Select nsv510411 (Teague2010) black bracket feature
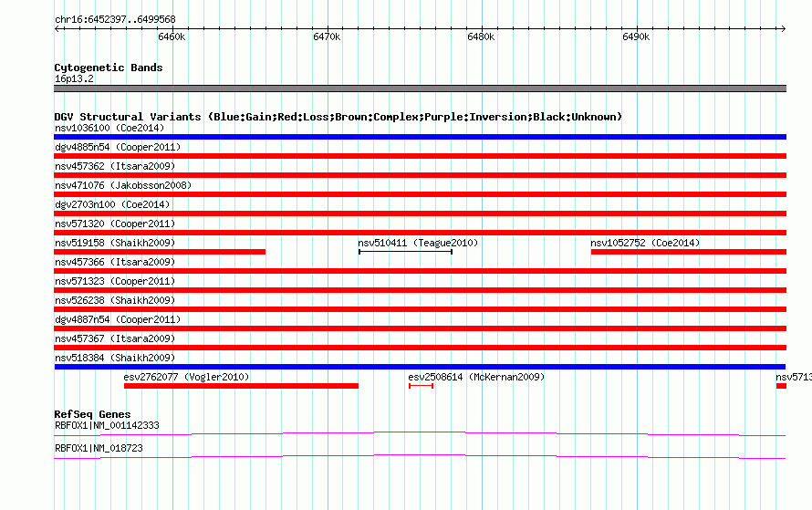The height and width of the screenshot is (510, 812). (405, 252)
